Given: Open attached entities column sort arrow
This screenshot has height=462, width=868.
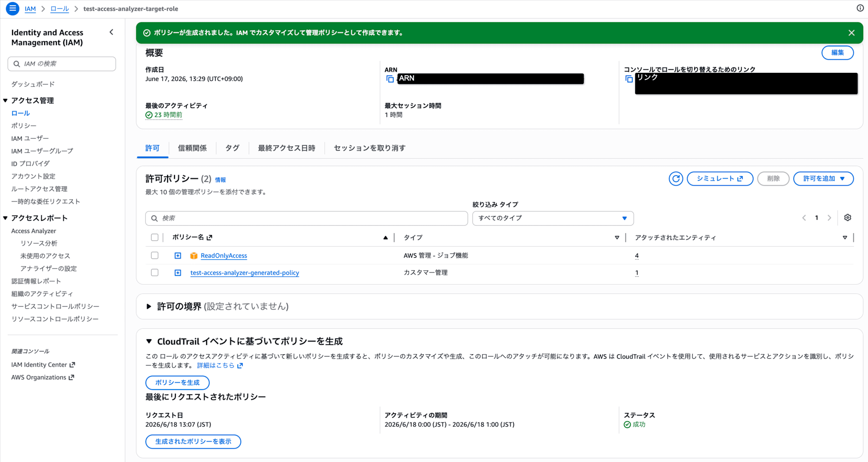Looking at the screenshot, I should pyautogui.click(x=845, y=238).
